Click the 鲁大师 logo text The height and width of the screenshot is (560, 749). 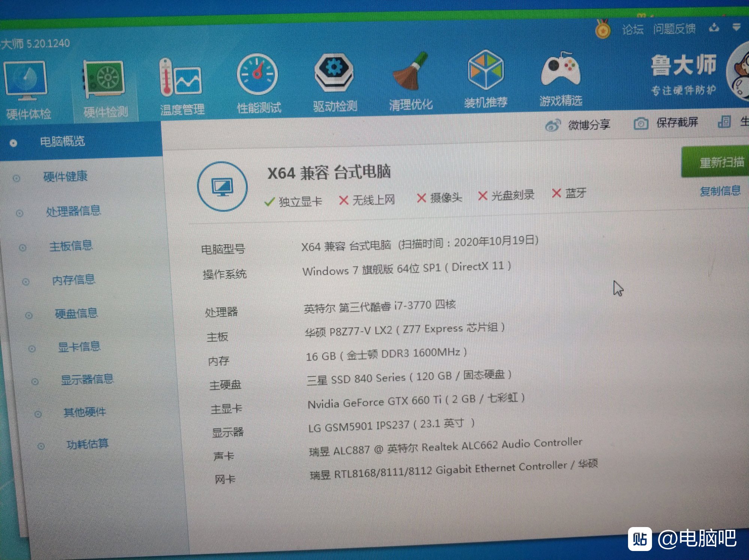tap(683, 66)
